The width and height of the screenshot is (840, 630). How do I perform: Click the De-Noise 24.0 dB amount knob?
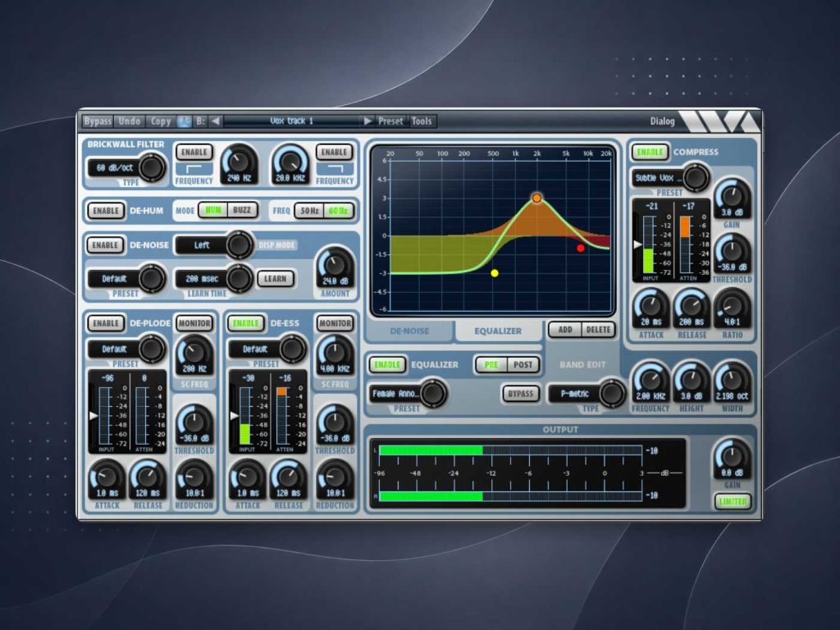point(335,267)
